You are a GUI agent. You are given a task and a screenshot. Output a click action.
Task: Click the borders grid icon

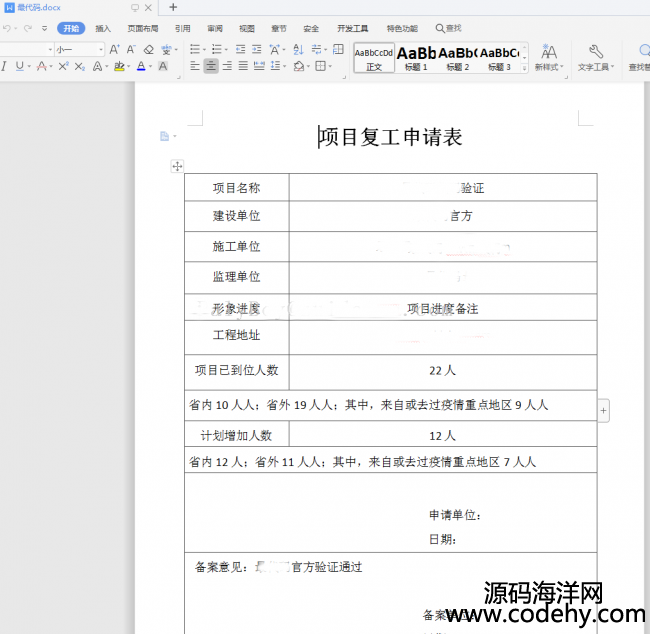tap(320, 66)
